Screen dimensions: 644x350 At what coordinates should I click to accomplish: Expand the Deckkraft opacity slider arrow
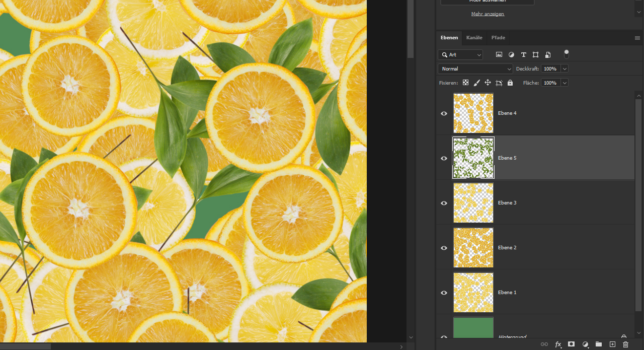point(565,68)
